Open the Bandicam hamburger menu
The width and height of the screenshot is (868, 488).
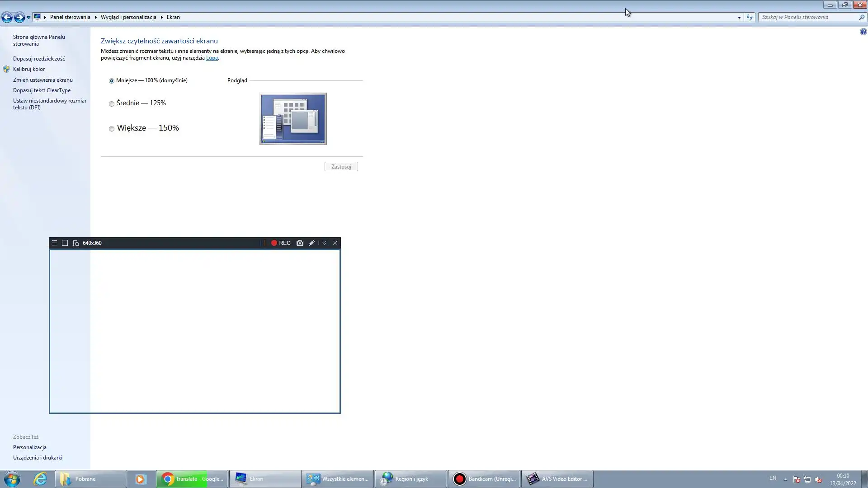(x=54, y=243)
